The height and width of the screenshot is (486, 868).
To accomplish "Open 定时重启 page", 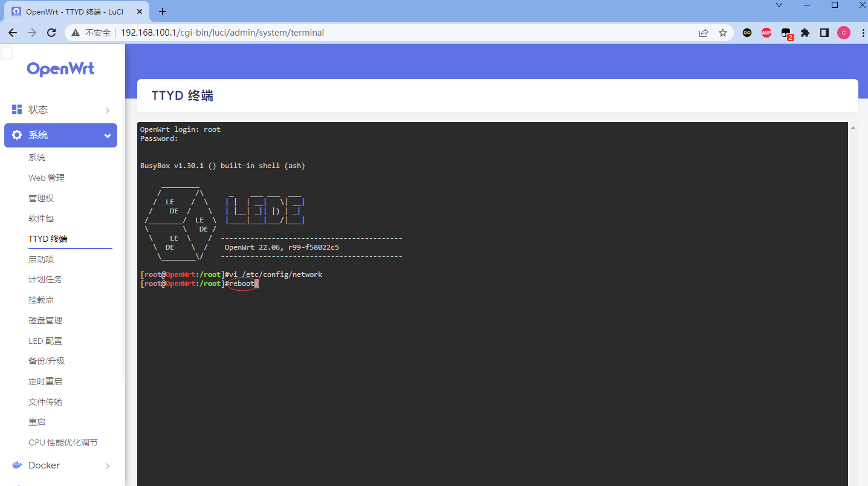I will [x=45, y=381].
